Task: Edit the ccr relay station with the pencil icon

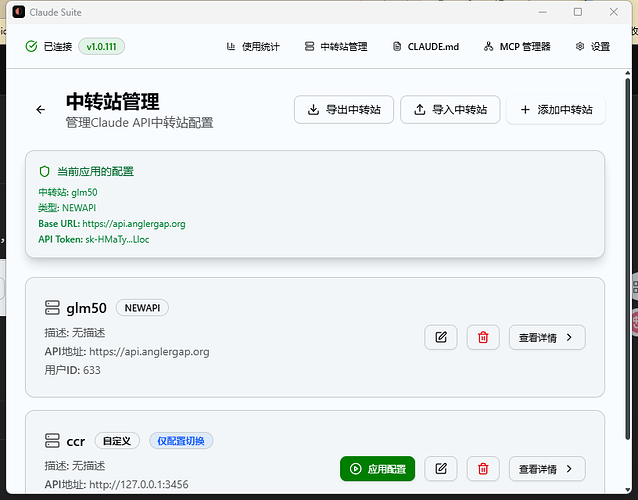Action: click(441, 469)
